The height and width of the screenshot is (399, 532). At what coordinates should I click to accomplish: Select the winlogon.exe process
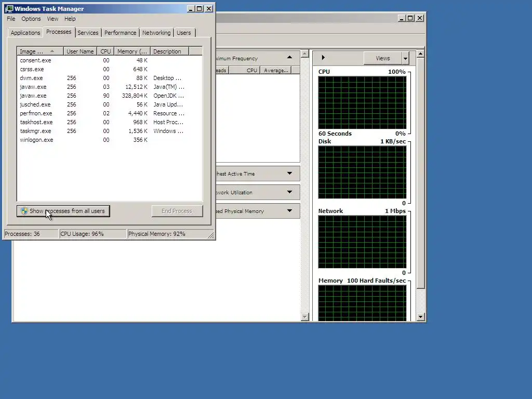[109, 140]
